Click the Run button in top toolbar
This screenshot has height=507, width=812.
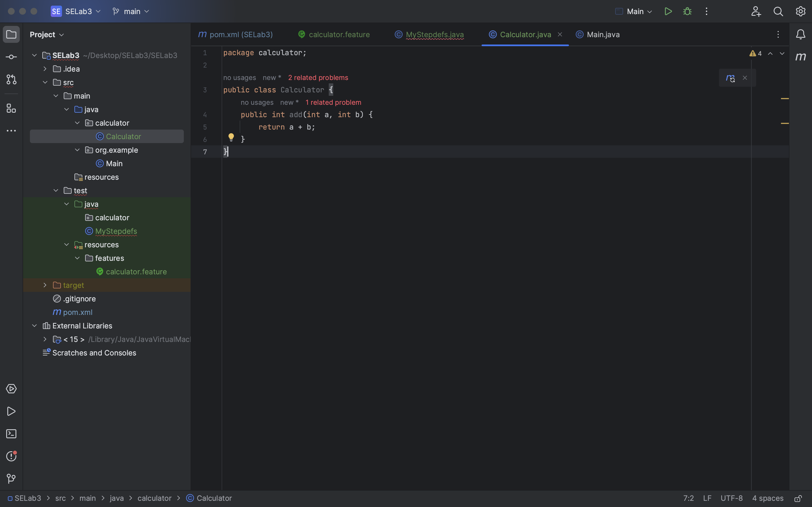(668, 11)
